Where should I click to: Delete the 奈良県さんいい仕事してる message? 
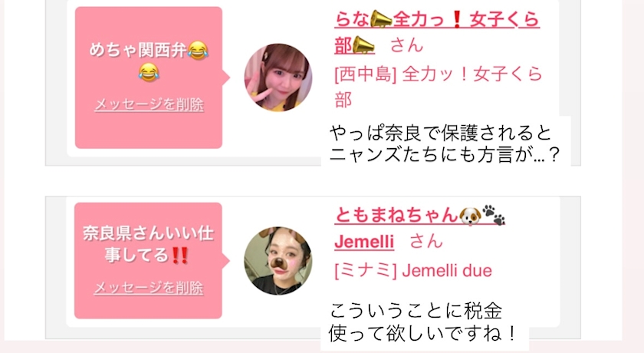coord(149,288)
